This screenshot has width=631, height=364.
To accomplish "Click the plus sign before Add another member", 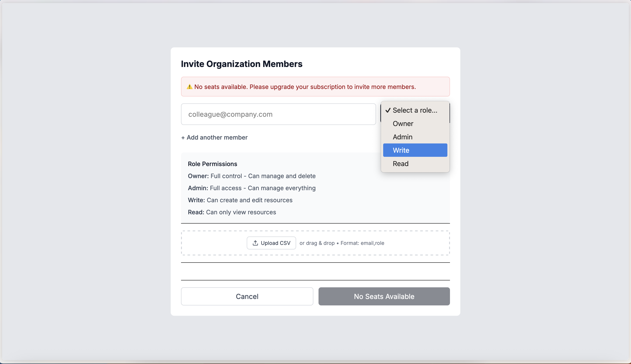I will (183, 138).
